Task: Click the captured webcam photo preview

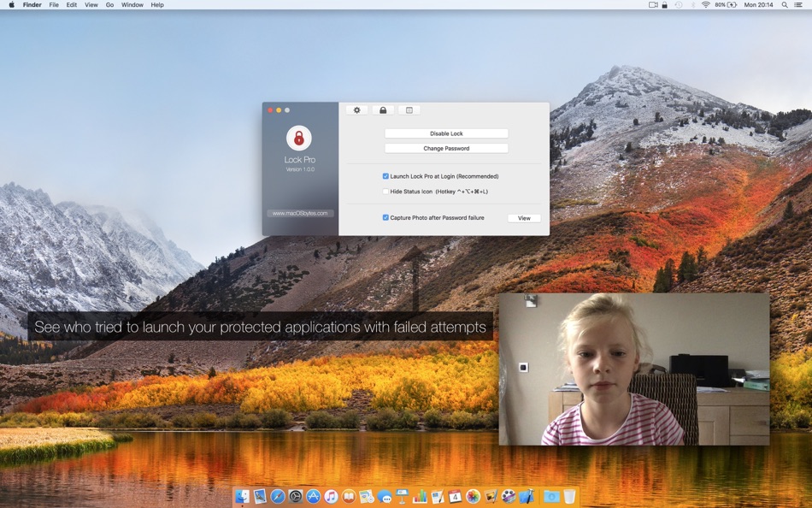Action: coord(634,369)
